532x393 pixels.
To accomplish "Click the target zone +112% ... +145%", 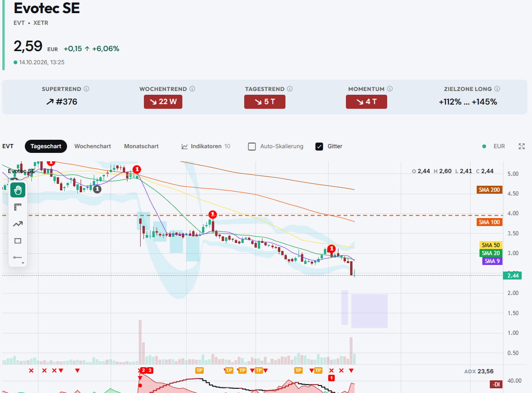I will 468,102.
